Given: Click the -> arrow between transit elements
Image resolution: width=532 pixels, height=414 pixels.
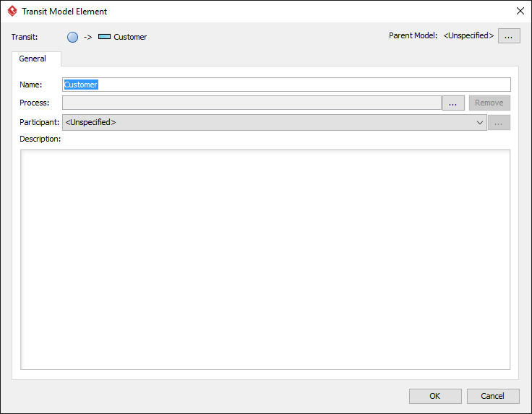Looking at the screenshot, I should coord(88,37).
